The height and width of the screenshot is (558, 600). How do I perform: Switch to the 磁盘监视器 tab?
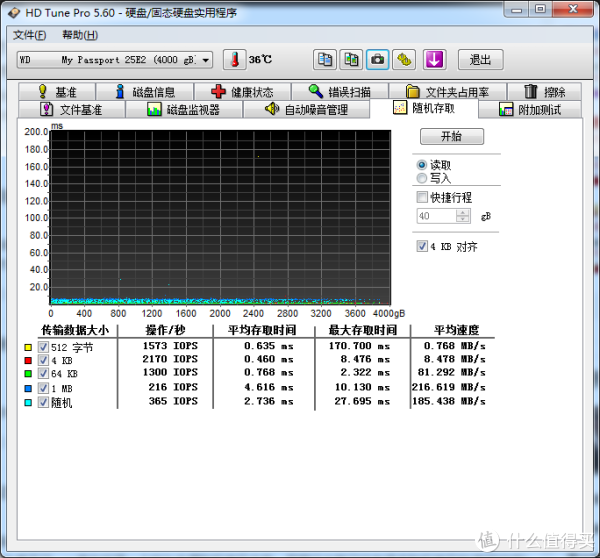click(x=184, y=109)
